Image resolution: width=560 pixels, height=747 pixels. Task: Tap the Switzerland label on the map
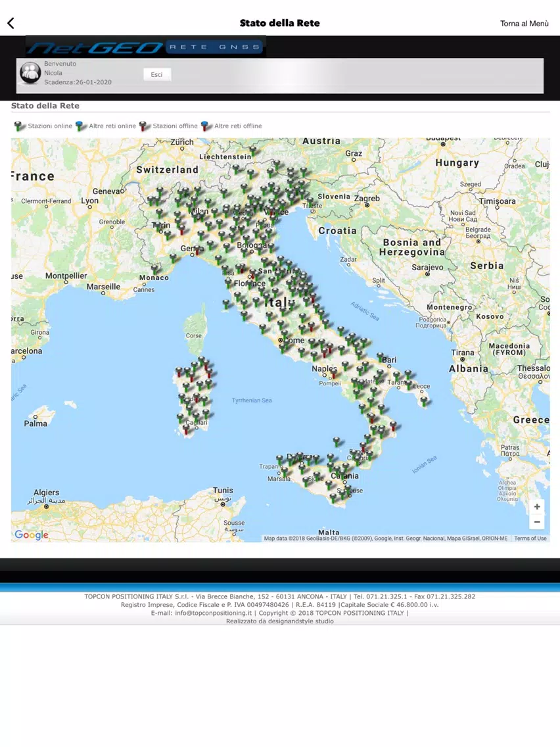coord(167,170)
